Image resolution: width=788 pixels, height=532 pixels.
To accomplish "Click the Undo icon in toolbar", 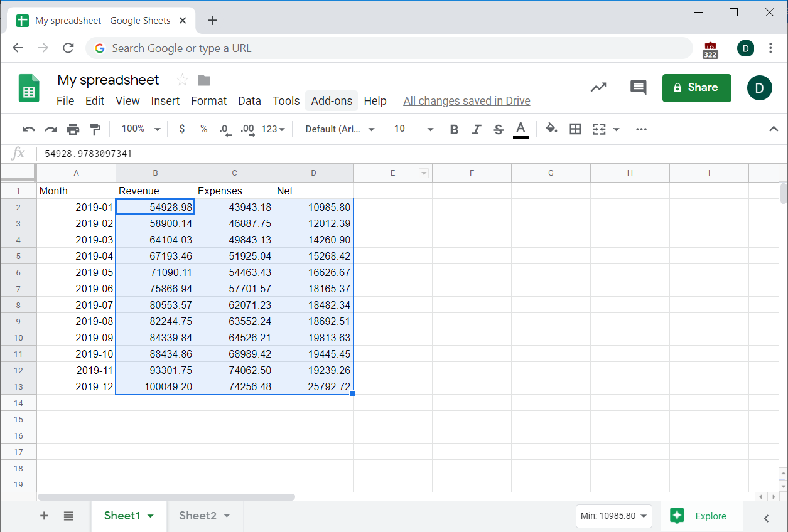I will [28, 129].
